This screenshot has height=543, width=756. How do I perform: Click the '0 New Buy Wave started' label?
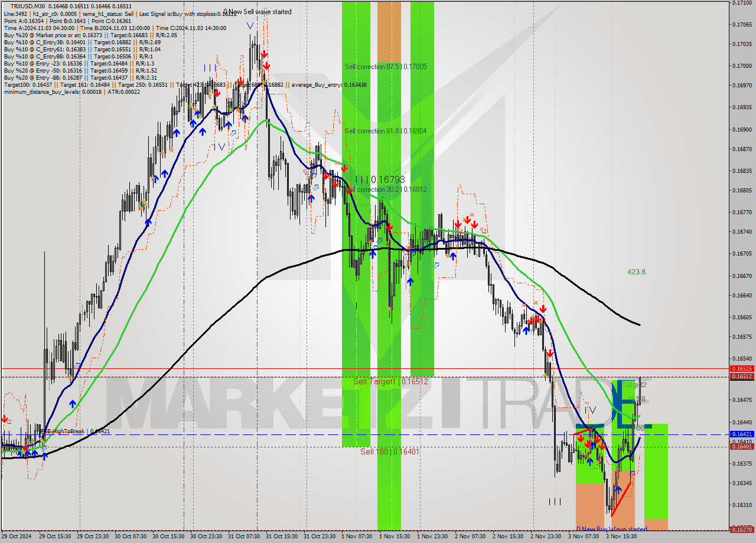[x=612, y=529]
